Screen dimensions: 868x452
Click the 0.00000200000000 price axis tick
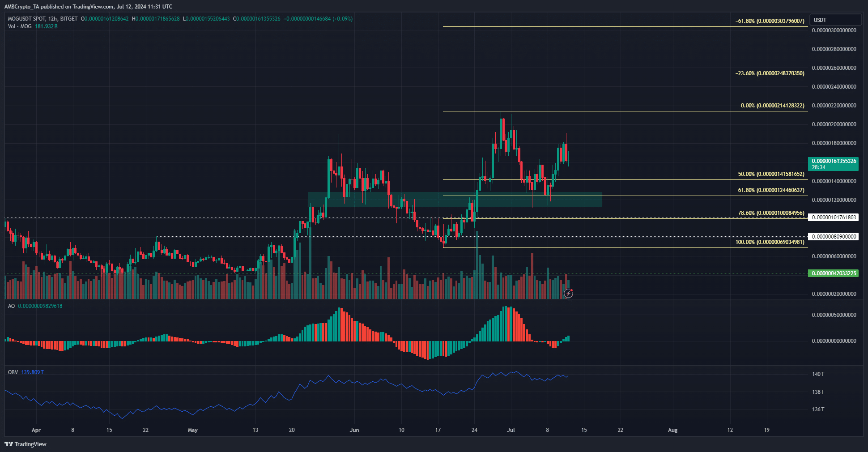point(834,124)
